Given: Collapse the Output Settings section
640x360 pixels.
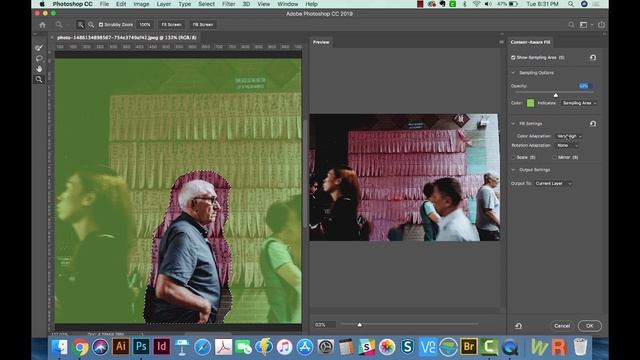Looking at the screenshot, I should (513, 170).
